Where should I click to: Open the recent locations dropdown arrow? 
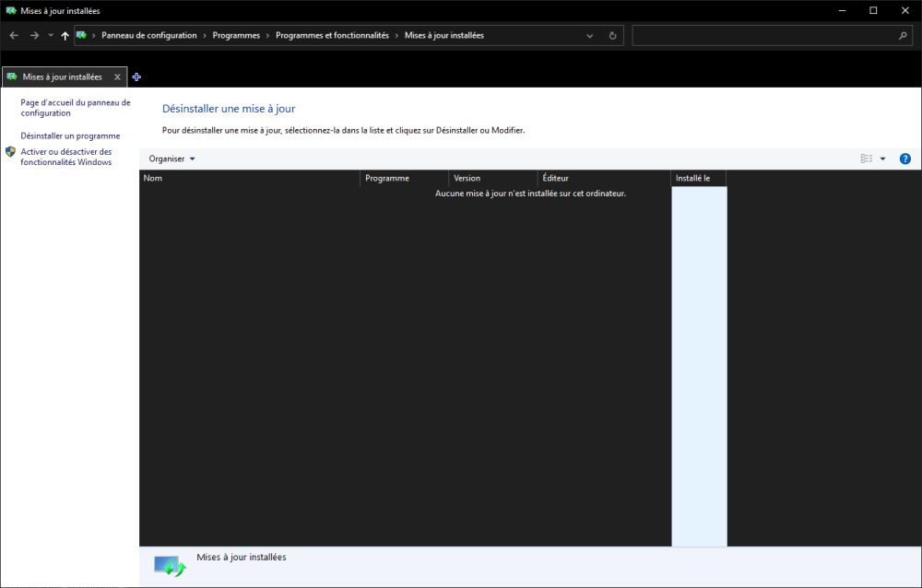(x=51, y=36)
